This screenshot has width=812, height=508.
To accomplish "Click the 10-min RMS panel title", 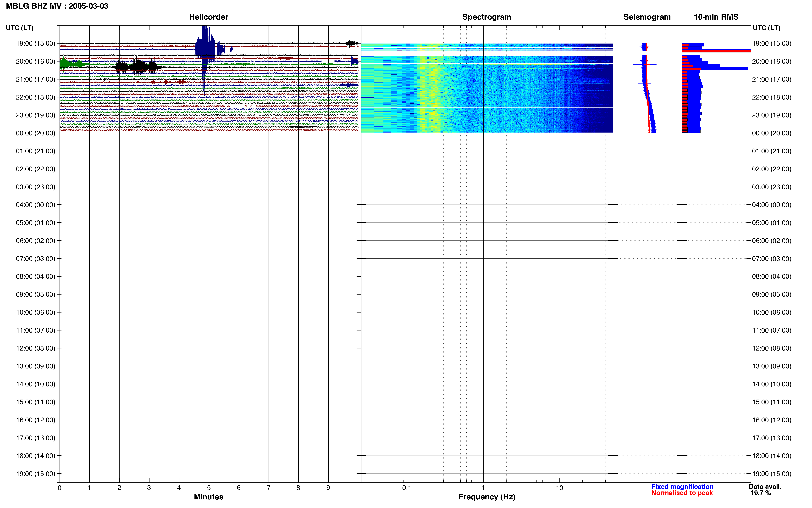I will pos(716,17).
